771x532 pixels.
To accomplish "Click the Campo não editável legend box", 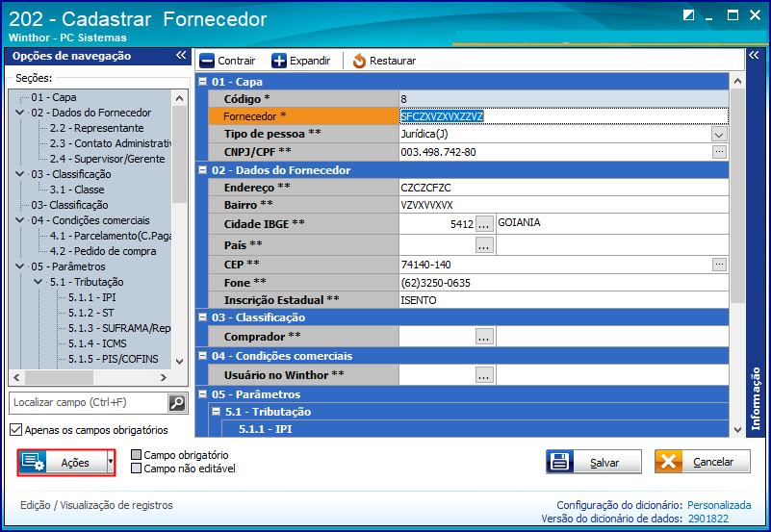I will (x=137, y=469).
